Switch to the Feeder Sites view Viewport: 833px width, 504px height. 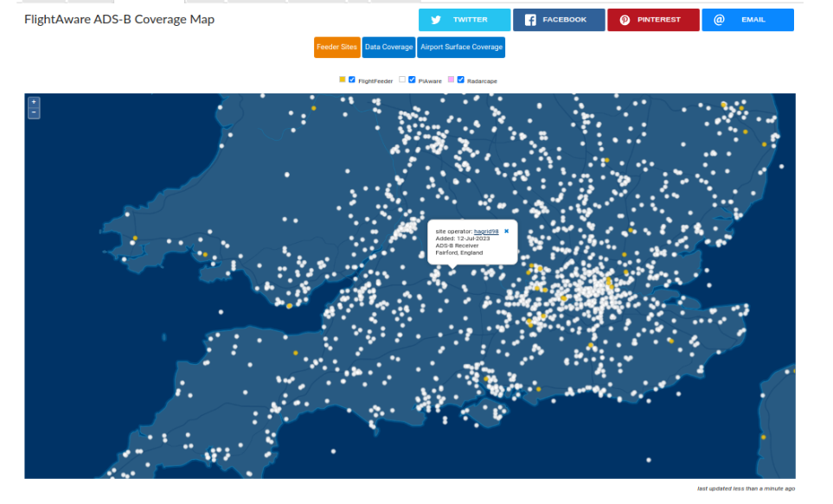336,48
